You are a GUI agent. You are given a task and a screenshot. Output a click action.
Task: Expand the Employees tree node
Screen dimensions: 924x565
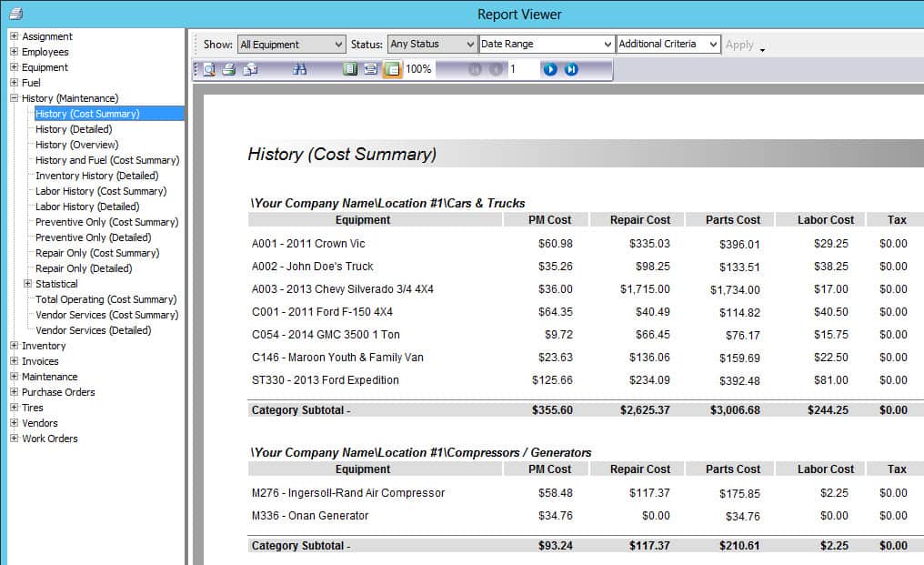15,51
